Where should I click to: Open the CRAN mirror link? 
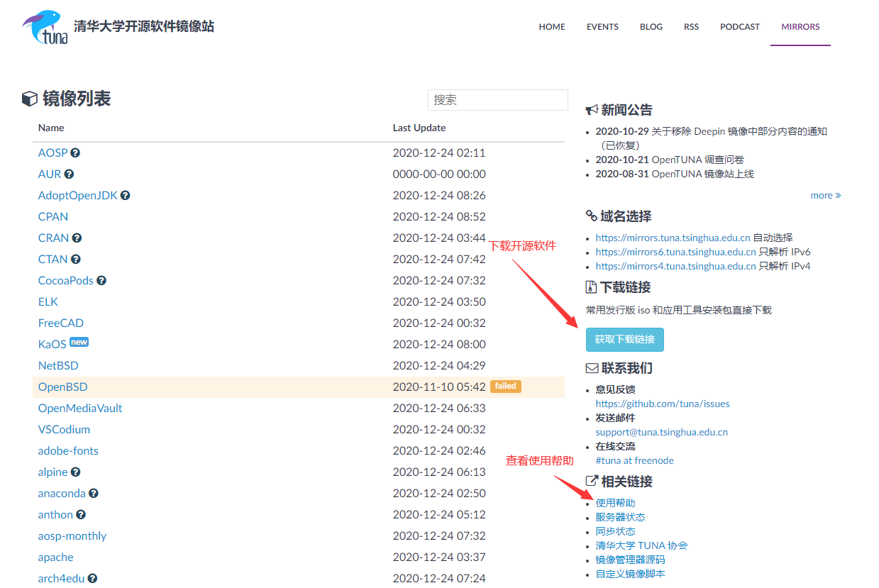click(x=54, y=238)
